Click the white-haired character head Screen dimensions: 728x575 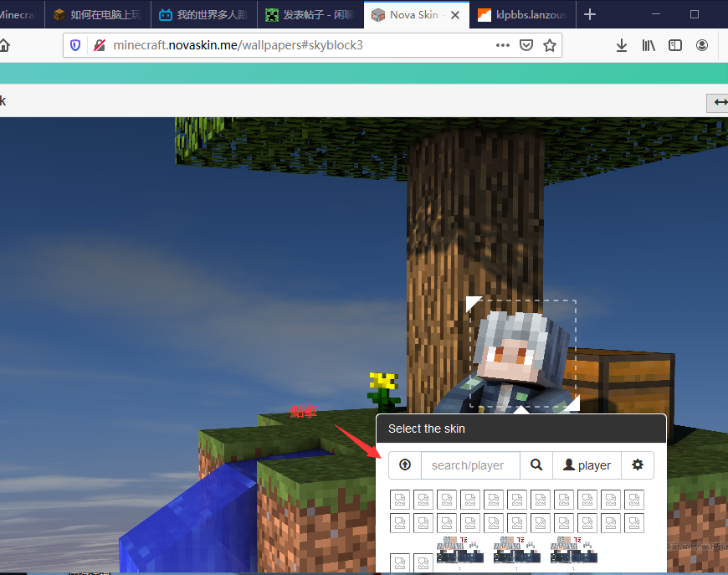coord(522,349)
